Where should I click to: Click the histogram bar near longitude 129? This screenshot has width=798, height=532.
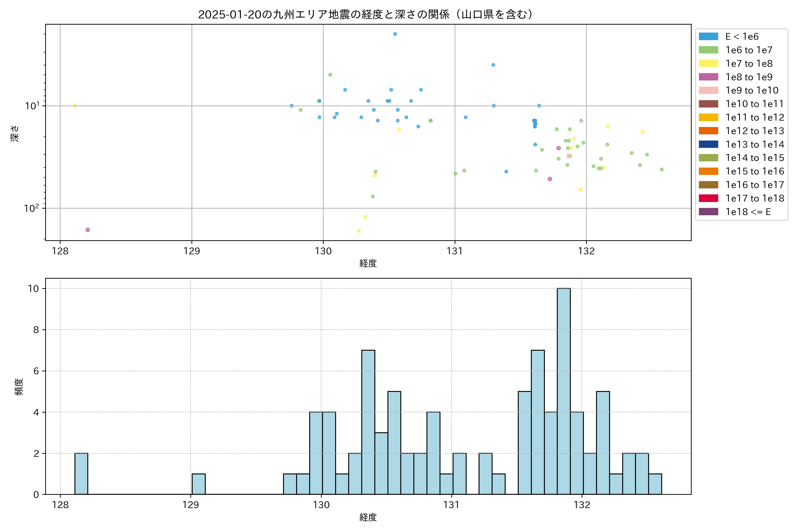pos(198,484)
